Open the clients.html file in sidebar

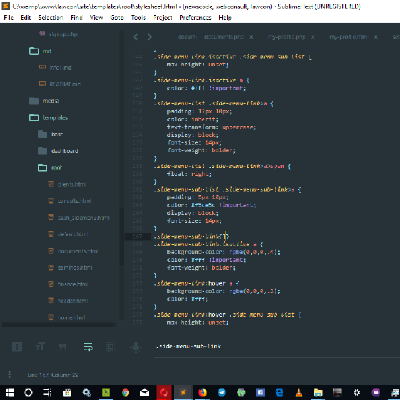tap(72, 184)
